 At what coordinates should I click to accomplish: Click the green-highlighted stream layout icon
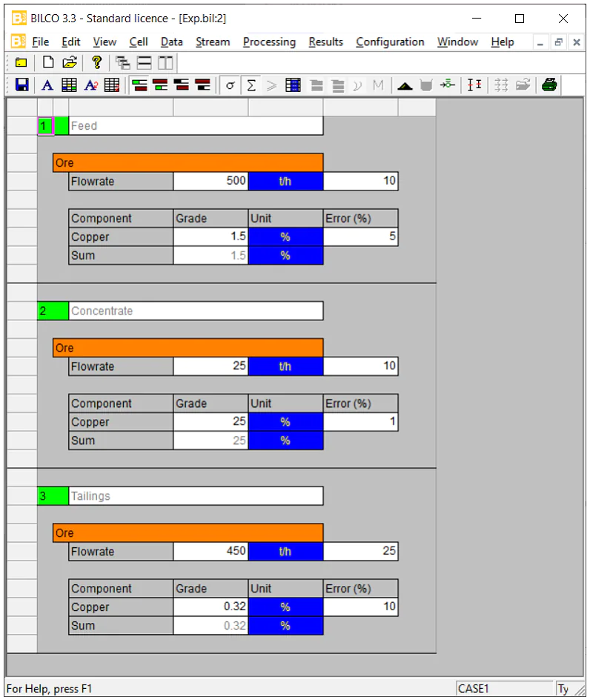139,85
